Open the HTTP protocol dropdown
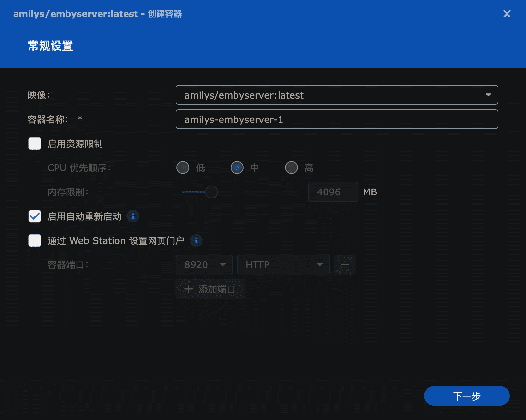526x420 pixels. point(283,264)
